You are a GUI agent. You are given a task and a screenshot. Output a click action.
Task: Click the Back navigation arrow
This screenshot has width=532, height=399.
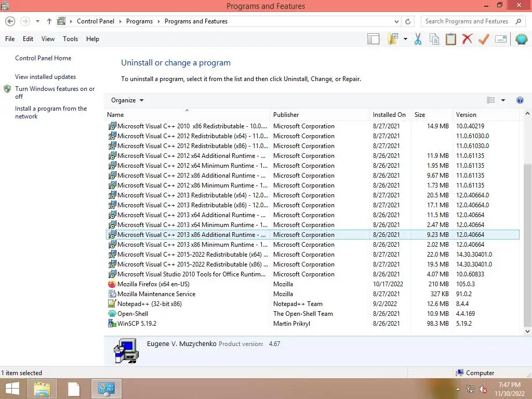[x=10, y=21]
